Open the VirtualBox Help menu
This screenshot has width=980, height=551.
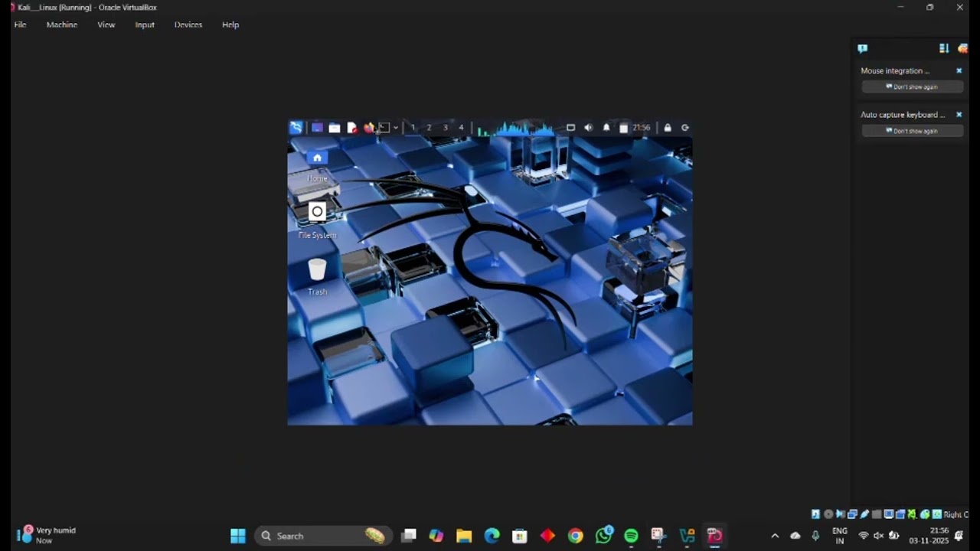(x=230, y=24)
